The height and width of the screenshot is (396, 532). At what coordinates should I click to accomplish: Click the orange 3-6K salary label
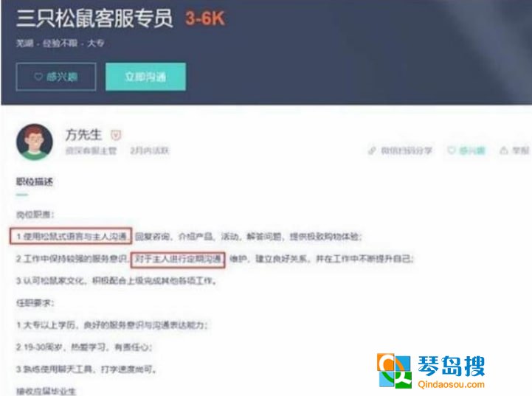point(205,18)
